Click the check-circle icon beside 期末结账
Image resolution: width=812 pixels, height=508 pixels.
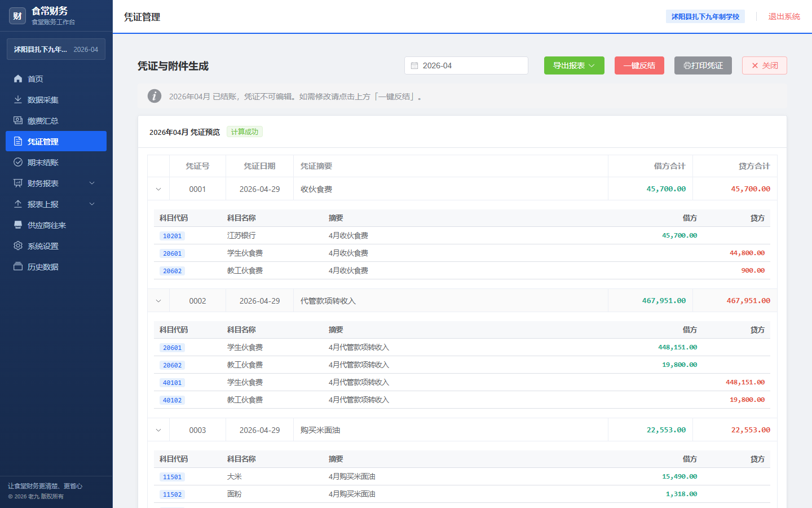click(x=18, y=162)
